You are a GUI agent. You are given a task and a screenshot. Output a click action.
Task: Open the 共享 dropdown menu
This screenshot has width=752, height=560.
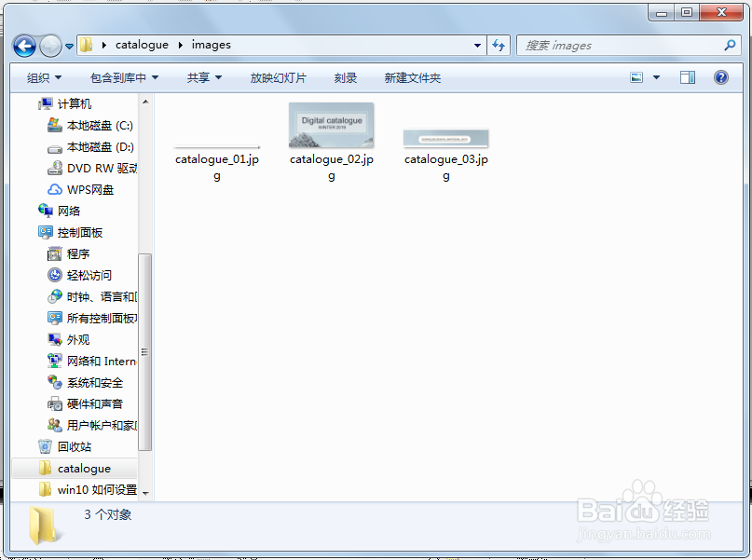(x=204, y=77)
